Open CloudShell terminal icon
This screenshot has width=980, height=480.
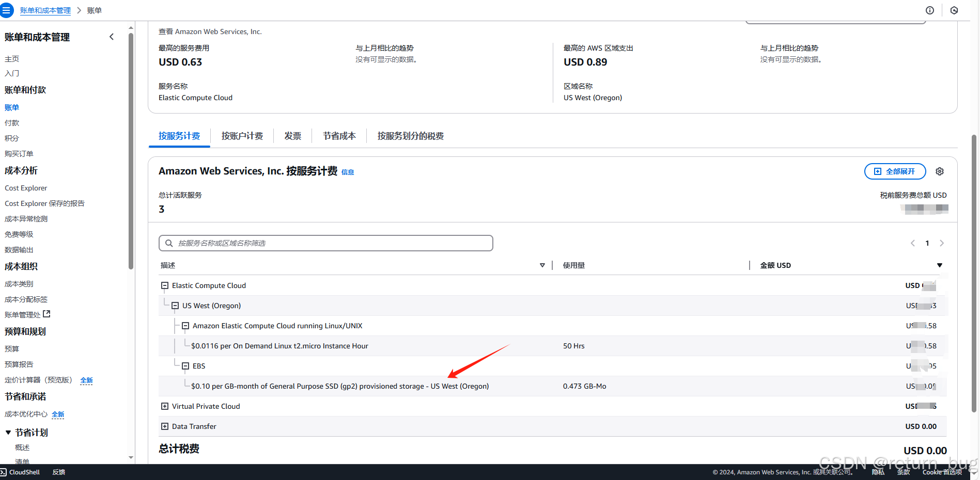pyautogui.click(x=4, y=472)
